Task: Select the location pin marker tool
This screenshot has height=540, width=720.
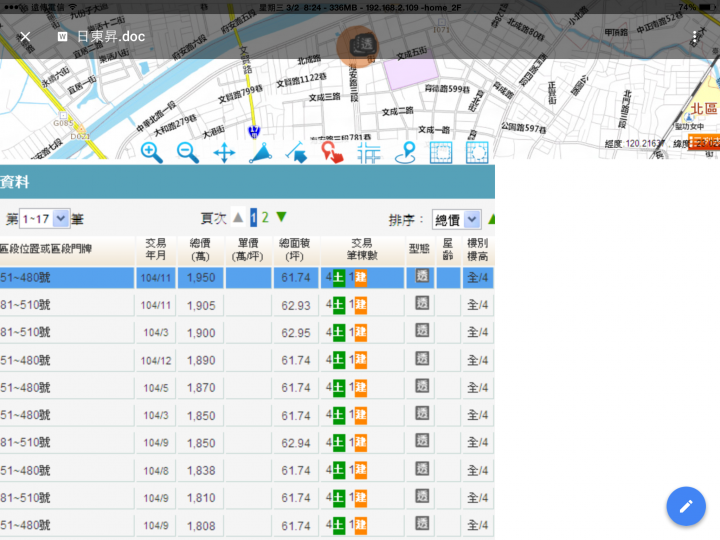Action: click(406, 152)
